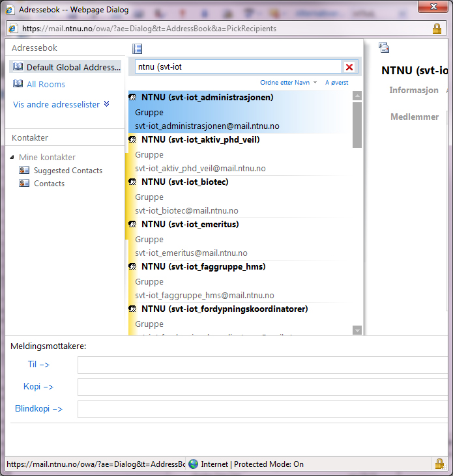Add selection to Til recipients
This screenshot has width=453, height=476.
click(38, 364)
